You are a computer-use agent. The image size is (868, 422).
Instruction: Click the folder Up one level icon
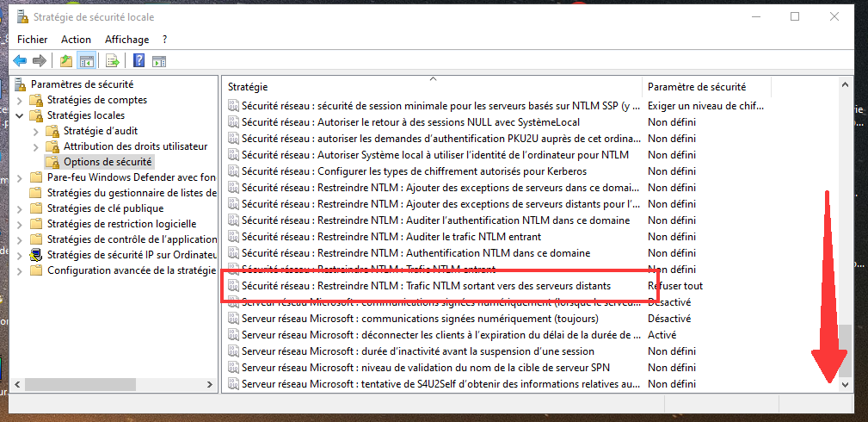click(x=66, y=61)
